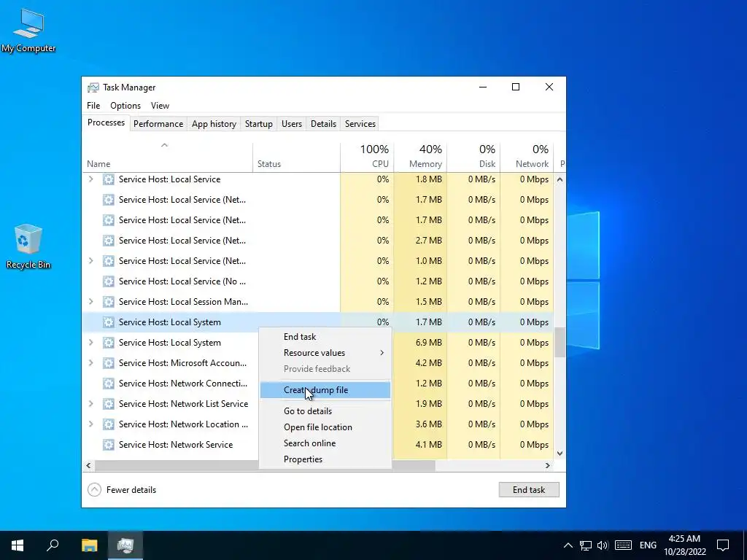Select the Processes tab
Screen dimensions: 747x560
106,122
